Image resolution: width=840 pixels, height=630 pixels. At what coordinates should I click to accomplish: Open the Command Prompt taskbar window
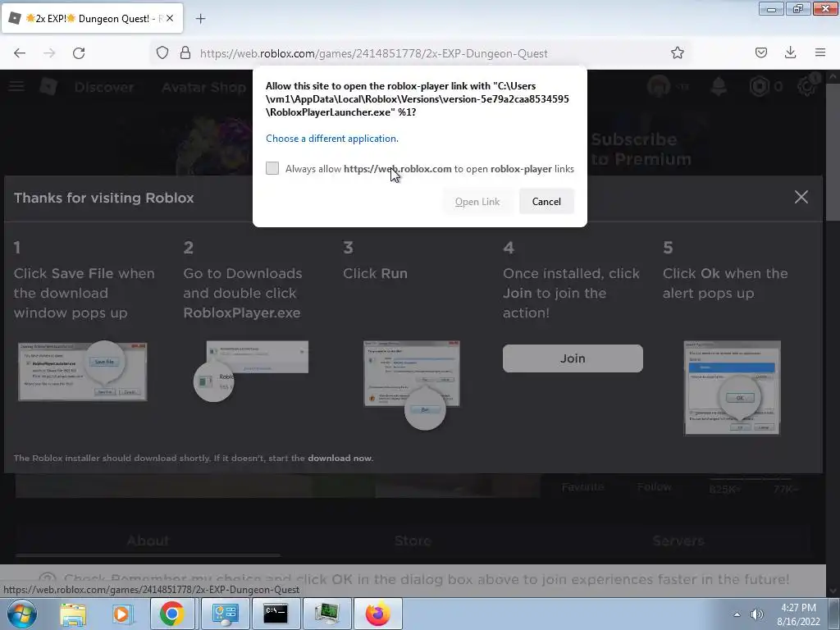(x=276, y=614)
